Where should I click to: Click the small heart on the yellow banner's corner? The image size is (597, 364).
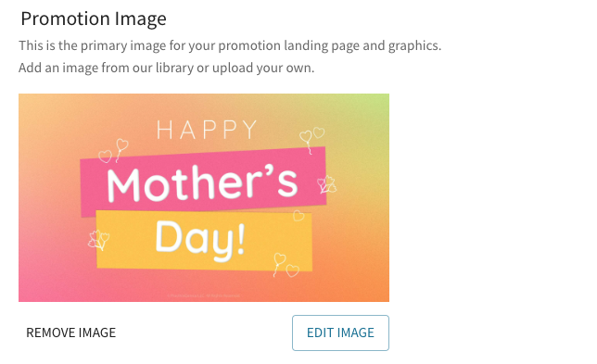298,215
